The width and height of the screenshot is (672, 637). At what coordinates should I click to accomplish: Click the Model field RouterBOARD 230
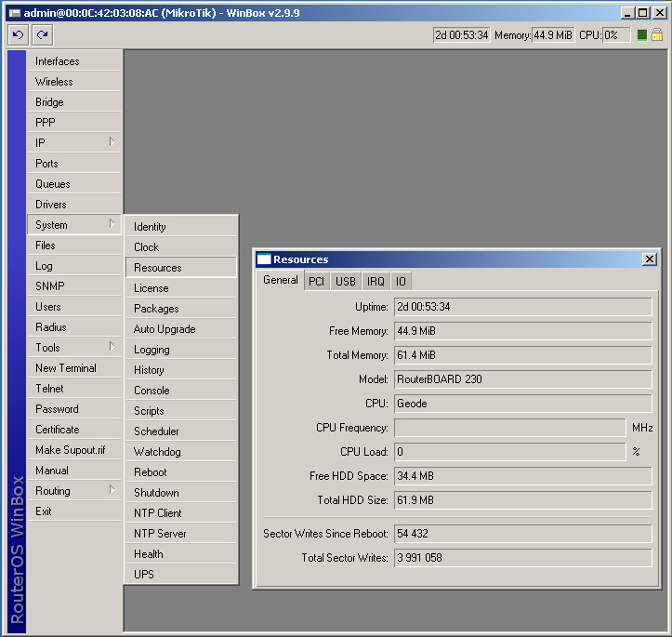click(523, 379)
